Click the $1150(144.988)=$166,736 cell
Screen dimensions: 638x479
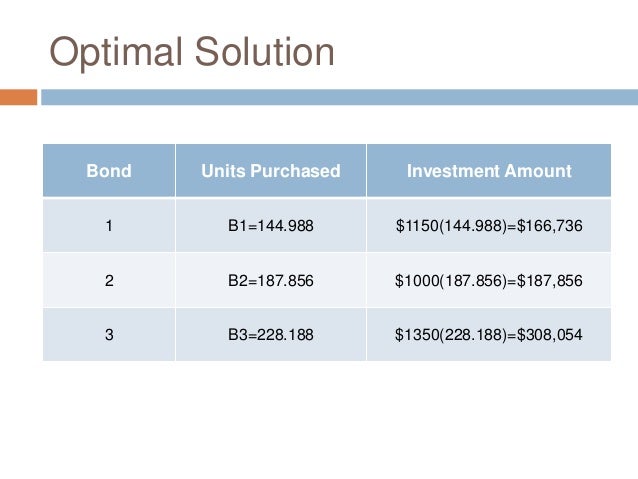[x=489, y=225]
